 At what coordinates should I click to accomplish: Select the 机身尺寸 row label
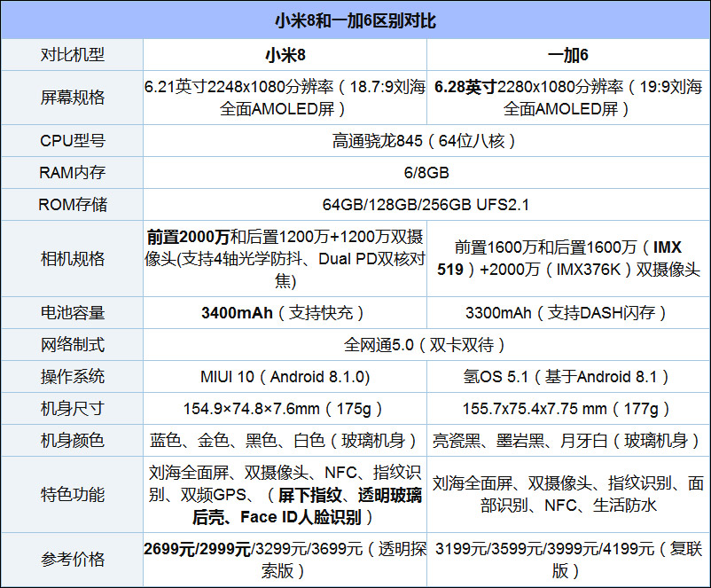pos(72,408)
